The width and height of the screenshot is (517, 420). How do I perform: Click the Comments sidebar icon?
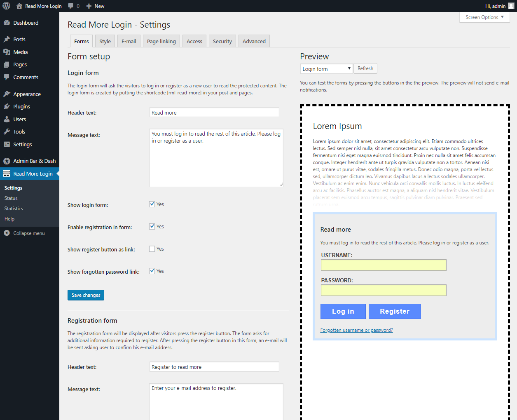pyautogui.click(x=7, y=77)
